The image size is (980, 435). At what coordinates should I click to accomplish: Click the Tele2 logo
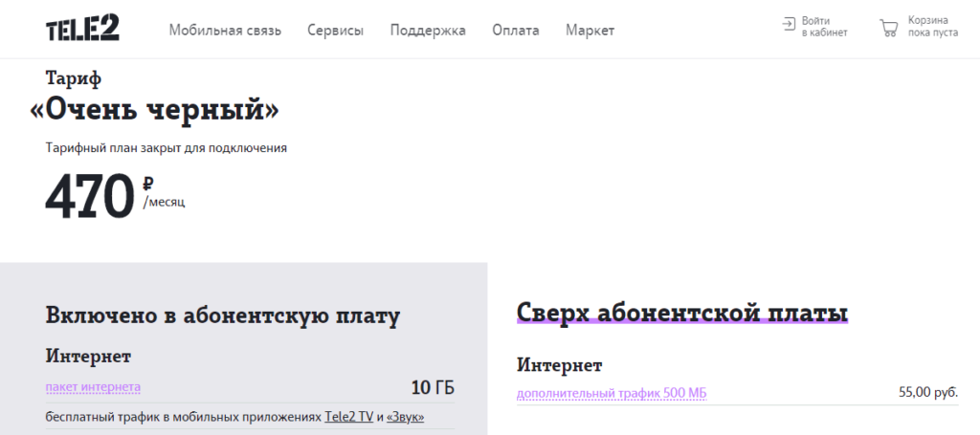click(x=82, y=29)
